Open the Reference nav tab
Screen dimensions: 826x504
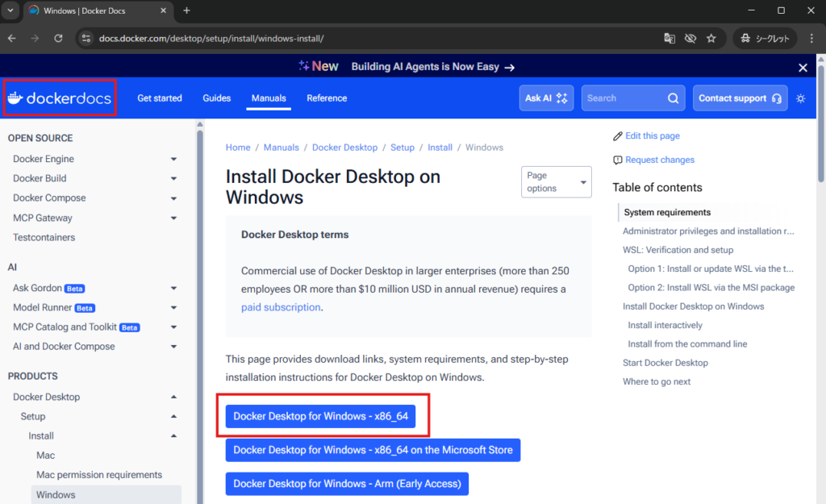pos(327,98)
